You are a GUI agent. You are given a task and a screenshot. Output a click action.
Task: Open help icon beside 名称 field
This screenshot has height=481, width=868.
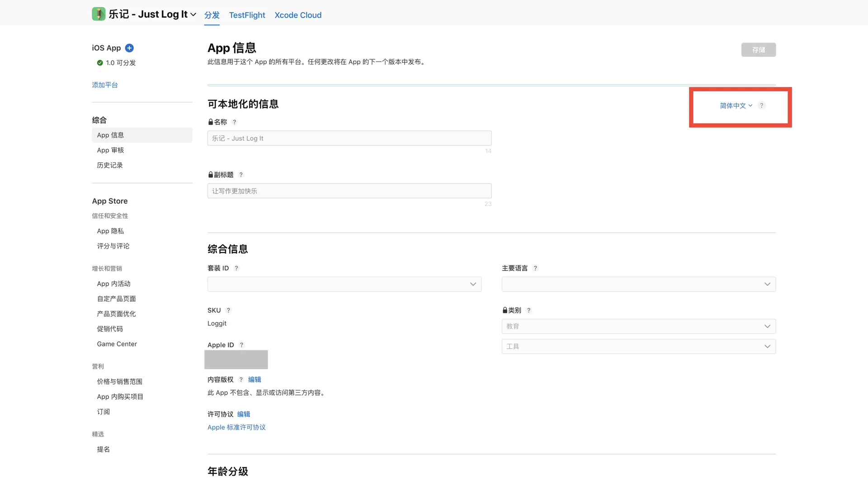pyautogui.click(x=235, y=122)
